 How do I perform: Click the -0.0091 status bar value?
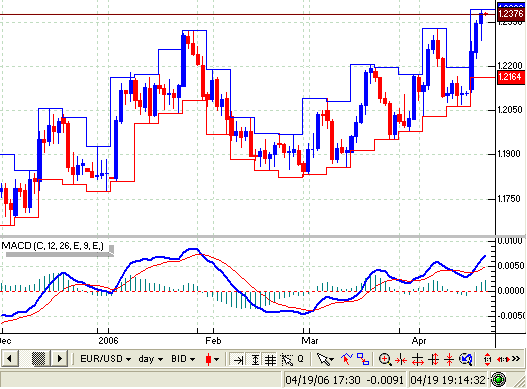click(384, 380)
